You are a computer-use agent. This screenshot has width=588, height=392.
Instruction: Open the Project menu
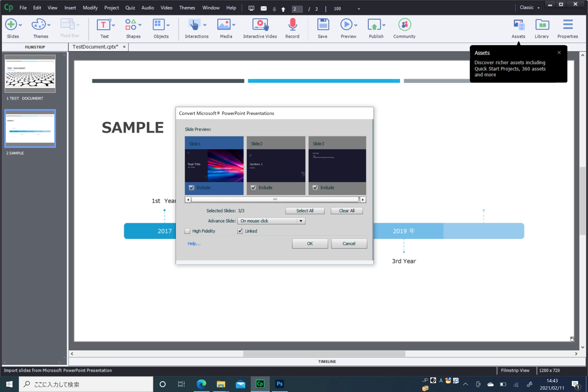pyautogui.click(x=111, y=8)
